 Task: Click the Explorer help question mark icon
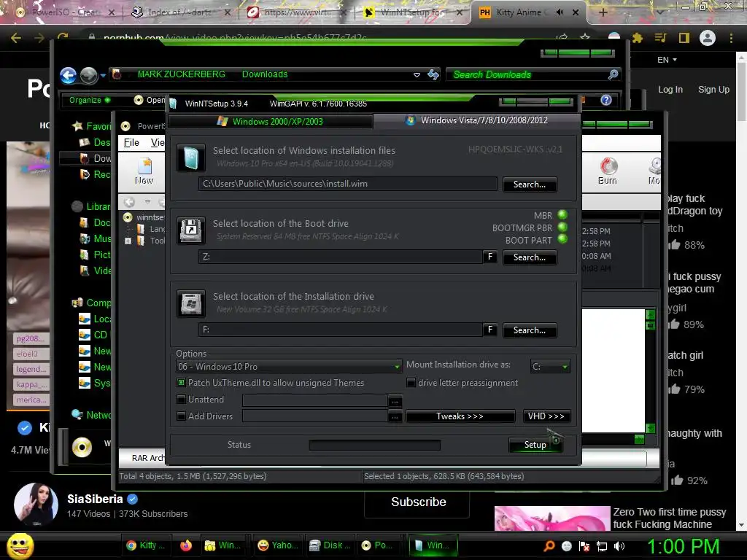click(606, 100)
